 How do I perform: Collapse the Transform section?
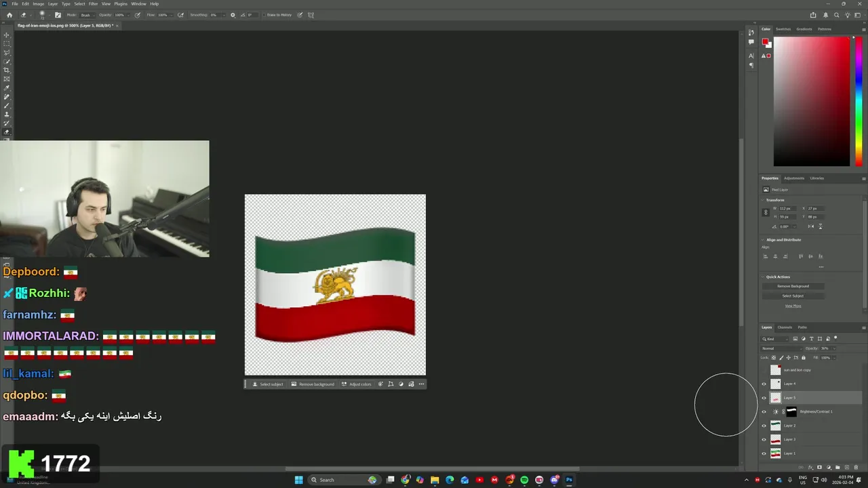coord(762,200)
